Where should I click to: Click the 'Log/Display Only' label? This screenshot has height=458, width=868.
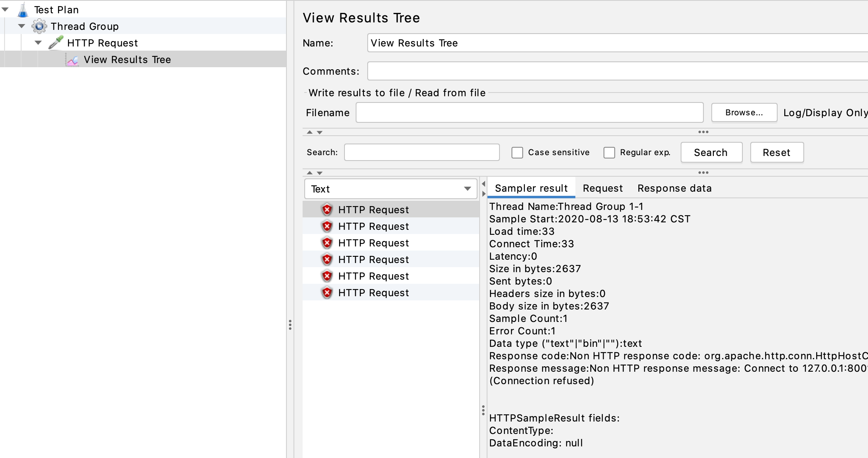pos(825,113)
